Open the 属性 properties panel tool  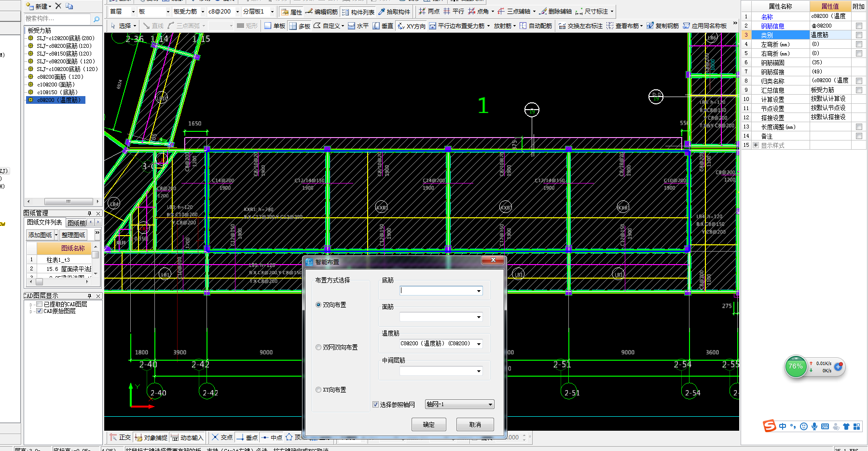click(291, 12)
